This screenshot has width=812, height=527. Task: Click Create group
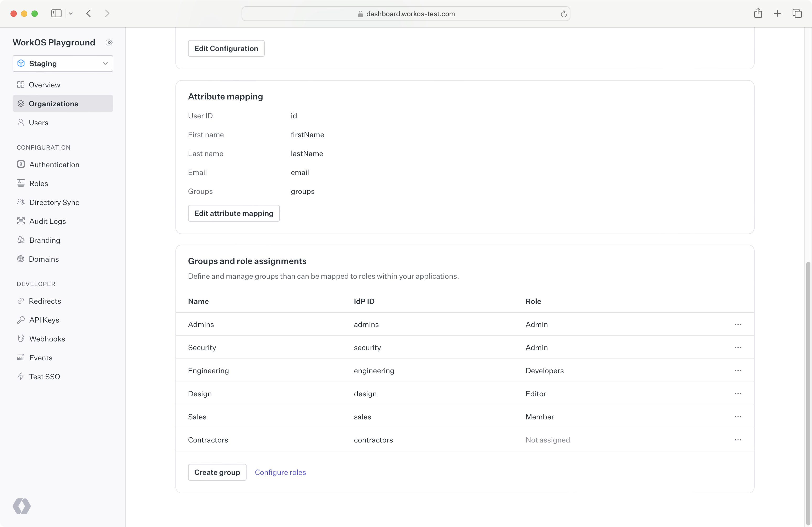[x=217, y=472]
